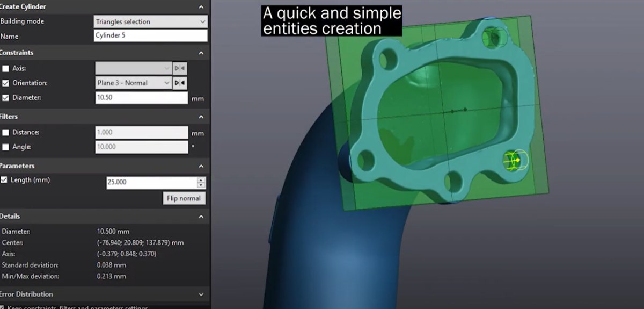Open the disabled Axis dropdown
This screenshot has width=644, height=309.
tap(133, 68)
